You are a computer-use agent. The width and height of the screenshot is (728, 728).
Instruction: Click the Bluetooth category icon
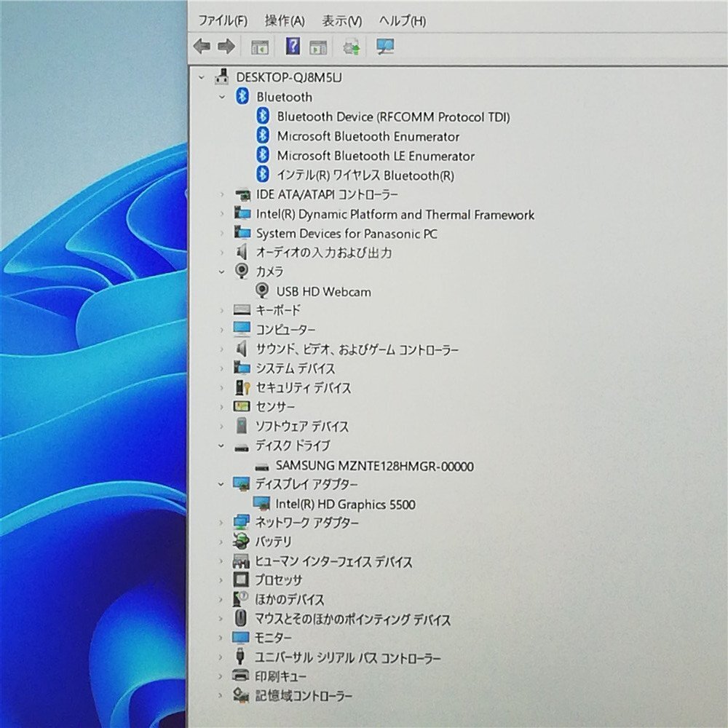(242, 97)
